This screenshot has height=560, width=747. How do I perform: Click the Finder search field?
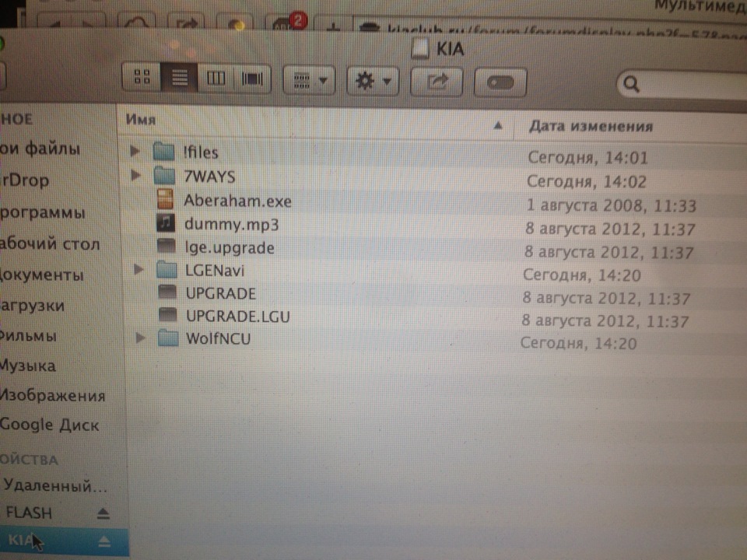682,85
